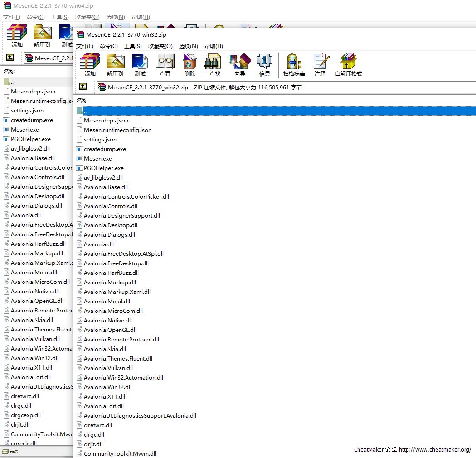Select Avalonia.HarfBuzz.dll in win32 list

click(111, 273)
